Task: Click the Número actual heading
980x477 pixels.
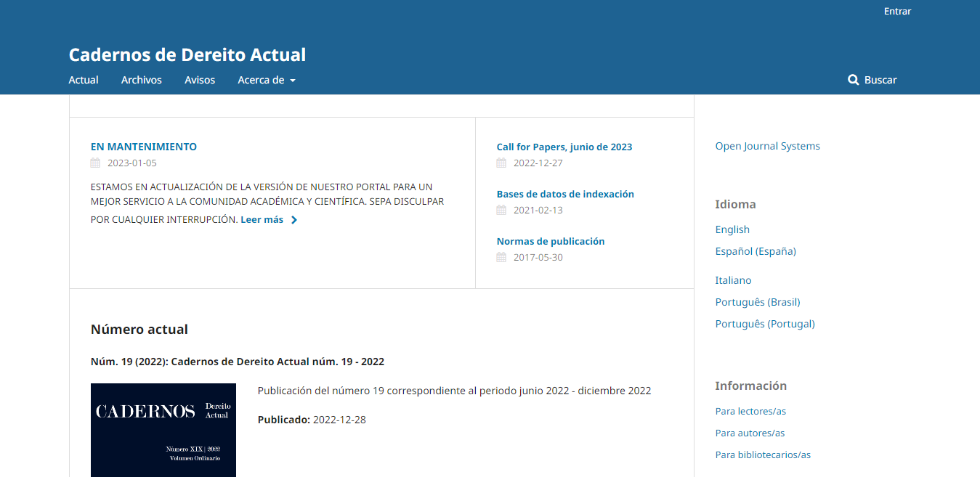Action: (x=139, y=330)
